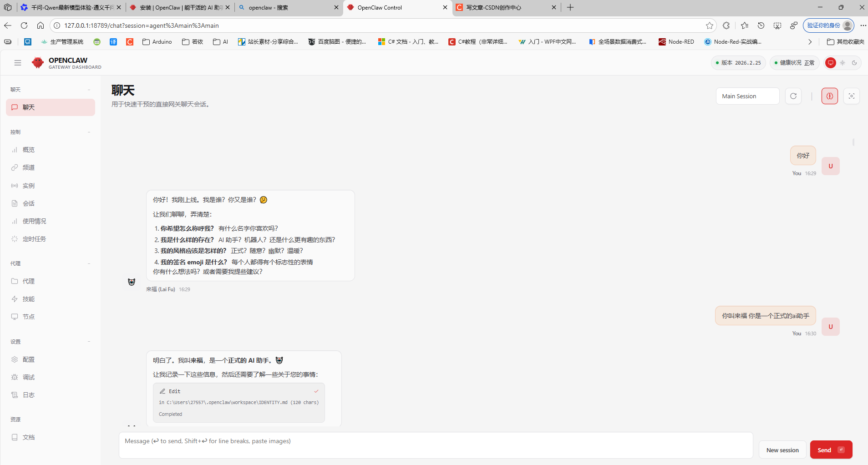Open the 文档 documentation link
This screenshot has height=465, width=868.
coord(29,437)
